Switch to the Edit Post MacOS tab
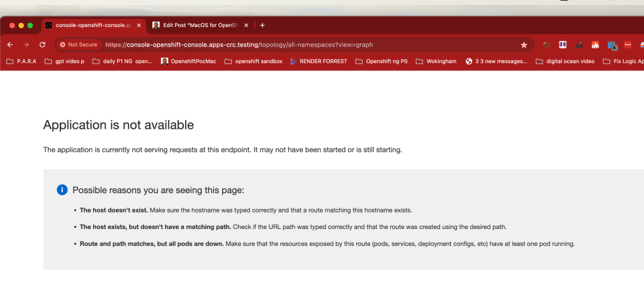Screen dimensions: 644x307 tap(200, 25)
